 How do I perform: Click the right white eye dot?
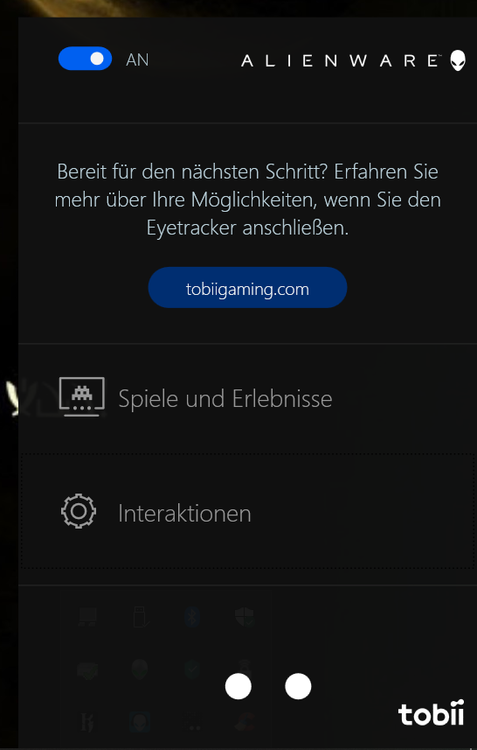[298, 686]
